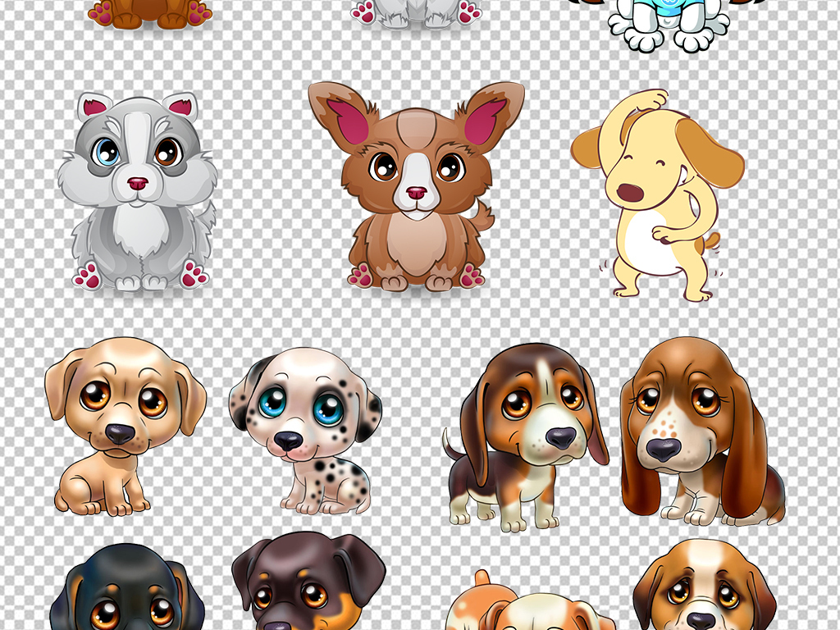Select the brown puppy with pink ears

(x=417, y=187)
